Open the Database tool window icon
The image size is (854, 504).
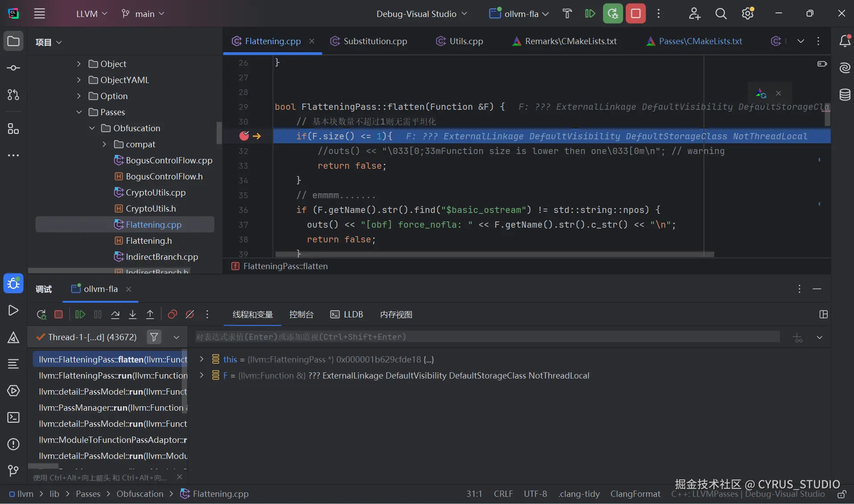[845, 95]
